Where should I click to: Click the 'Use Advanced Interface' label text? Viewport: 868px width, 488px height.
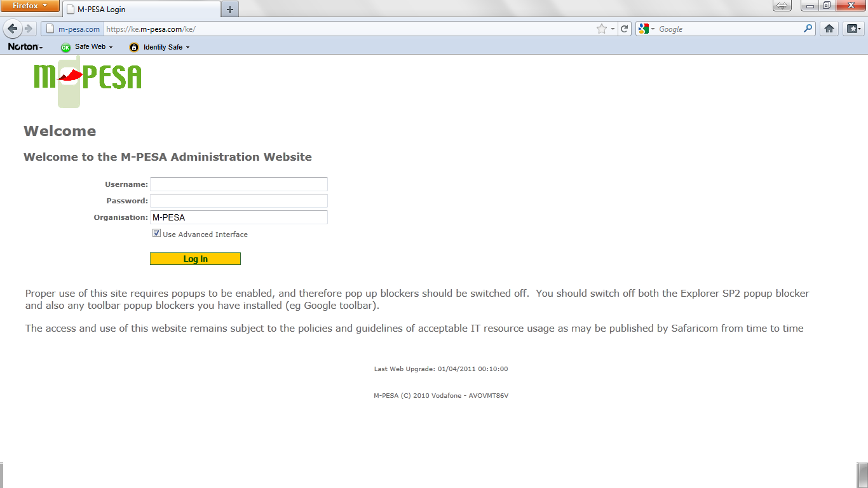pos(205,234)
